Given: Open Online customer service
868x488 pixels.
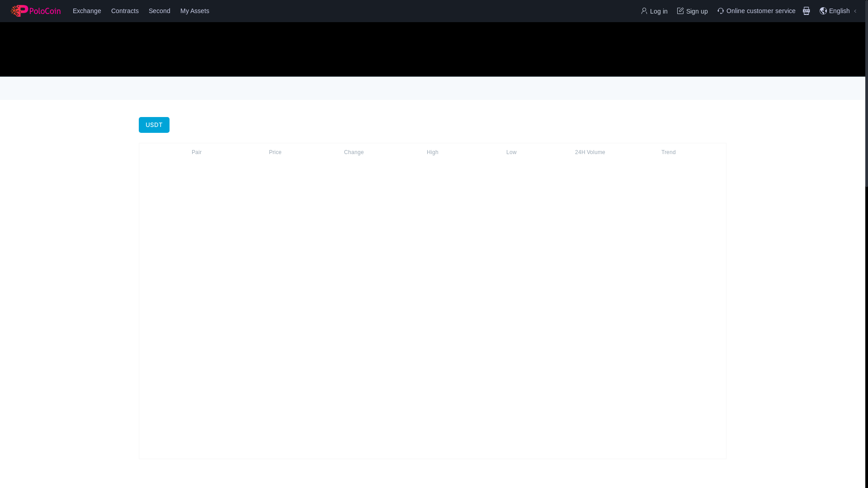Looking at the screenshot, I should pyautogui.click(x=756, y=11).
